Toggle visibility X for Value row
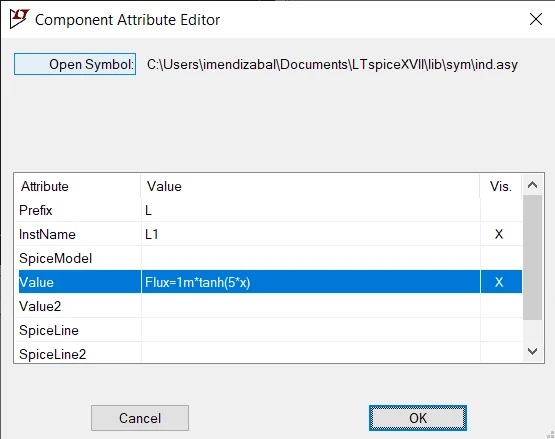Screen dimensions: 555x439 click(x=499, y=282)
